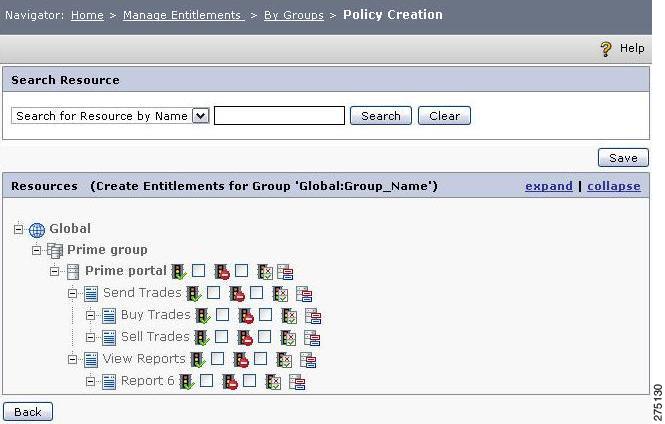Click the green-check allow icon beside View Reports
Screen dimensions: 665x424
click(198, 360)
